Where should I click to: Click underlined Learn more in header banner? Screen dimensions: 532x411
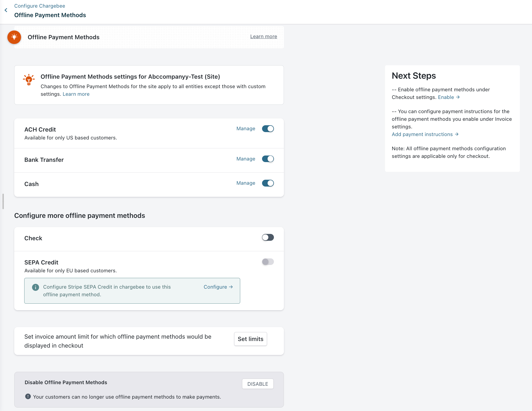263,37
